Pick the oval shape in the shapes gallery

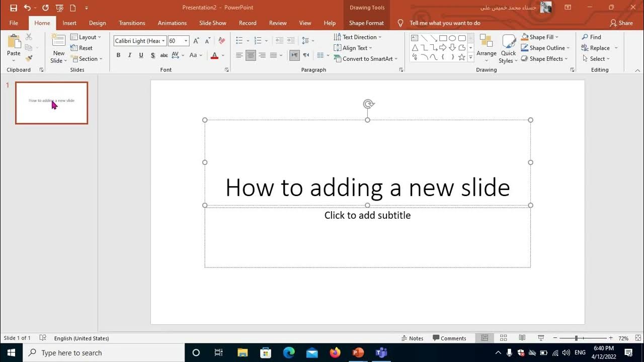tap(452, 38)
